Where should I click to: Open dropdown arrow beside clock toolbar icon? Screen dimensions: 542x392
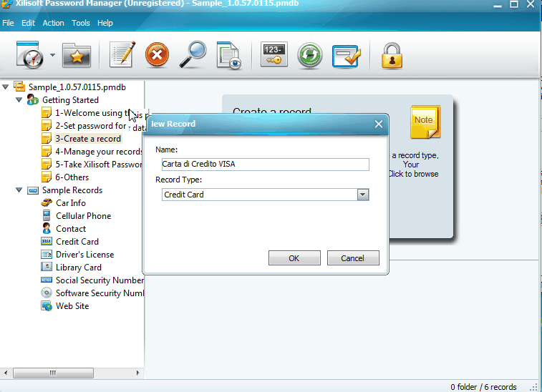[52, 55]
